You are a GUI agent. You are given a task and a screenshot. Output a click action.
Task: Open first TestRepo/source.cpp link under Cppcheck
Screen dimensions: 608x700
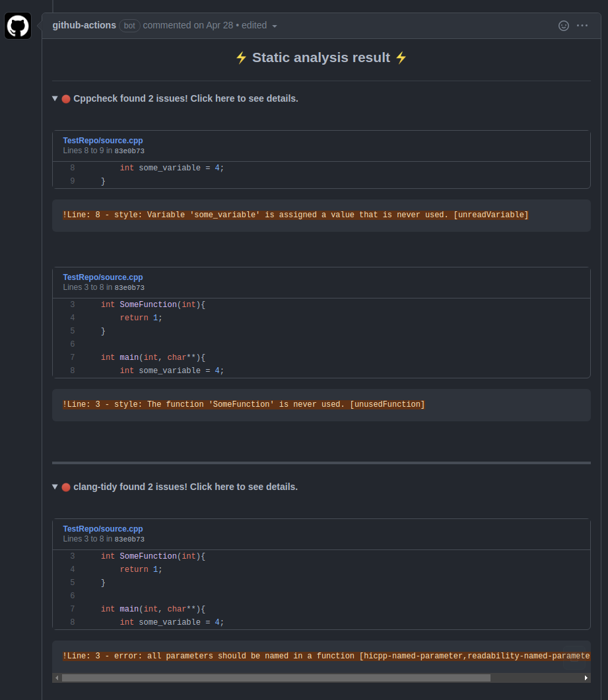pos(102,141)
